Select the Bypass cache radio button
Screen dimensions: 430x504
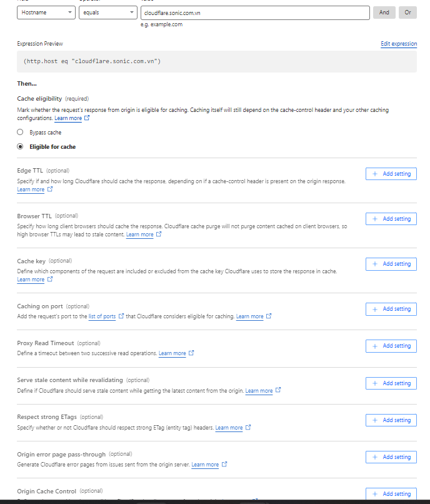tap(20, 133)
